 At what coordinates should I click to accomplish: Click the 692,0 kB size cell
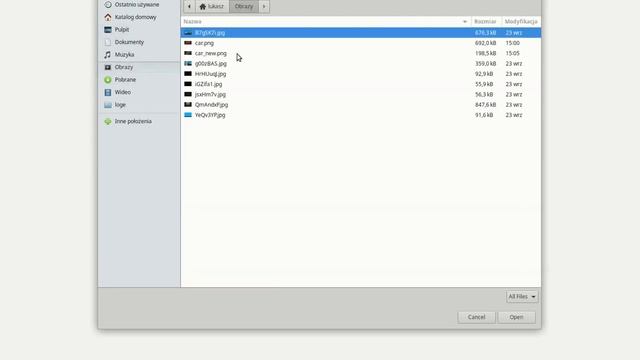[485, 43]
